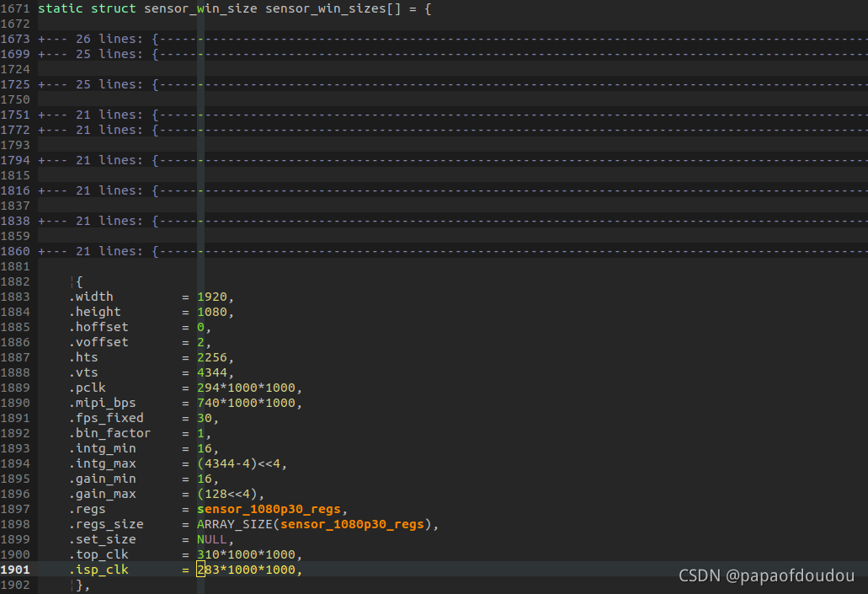Expand the fold at line 1772
Image resolution: width=868 pixels, height=594 pixels.
(x=452, y=130)
